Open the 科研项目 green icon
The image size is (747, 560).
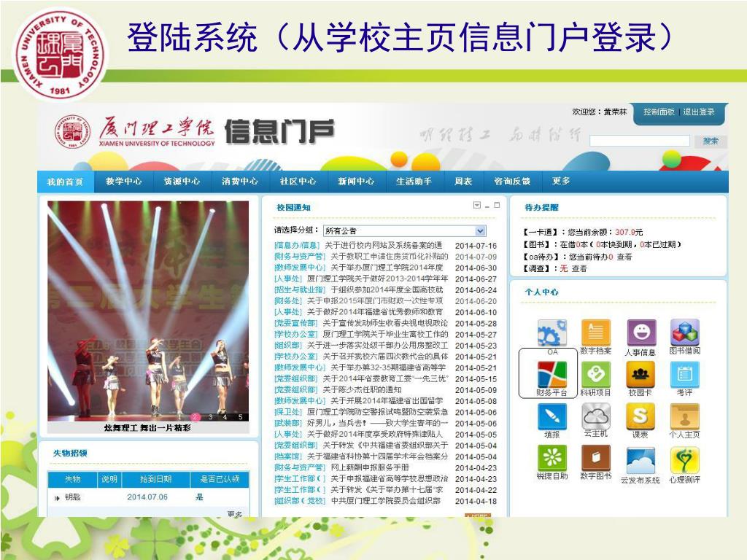(x=595, y=374)
